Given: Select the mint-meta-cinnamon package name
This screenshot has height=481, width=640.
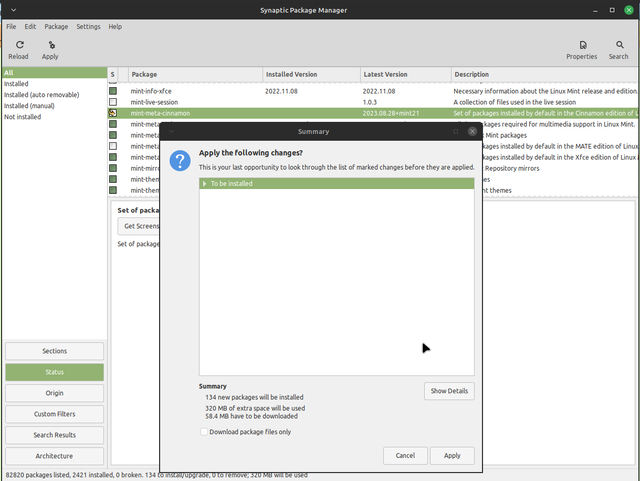Looking at the screenshot, I should [x=160, y=113].
